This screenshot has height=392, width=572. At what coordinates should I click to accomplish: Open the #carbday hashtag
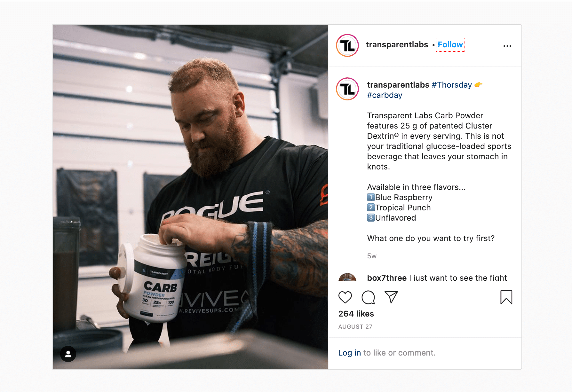[385, 95]
